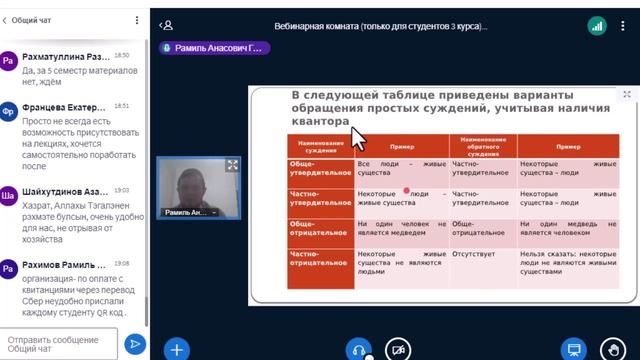Select Шайхутдинов avatar in chat
The height and width of the screenshot is (360, 640).
(x=8, y=196)
